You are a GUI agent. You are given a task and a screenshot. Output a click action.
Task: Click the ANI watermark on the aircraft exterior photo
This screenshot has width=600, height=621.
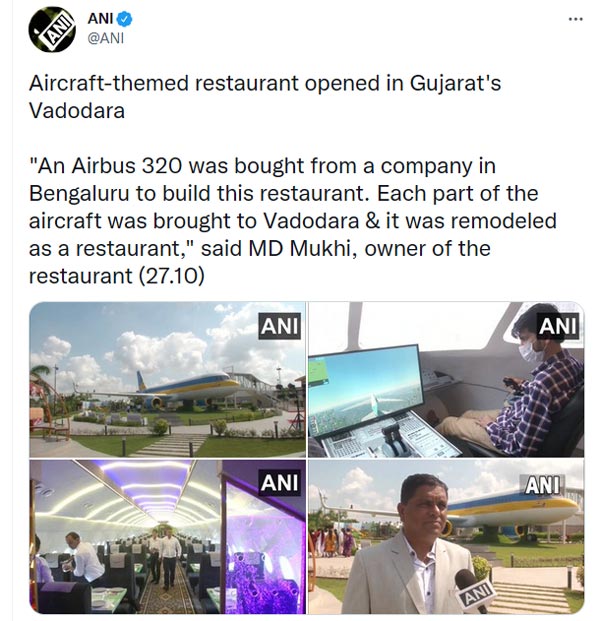click(279, 326)
